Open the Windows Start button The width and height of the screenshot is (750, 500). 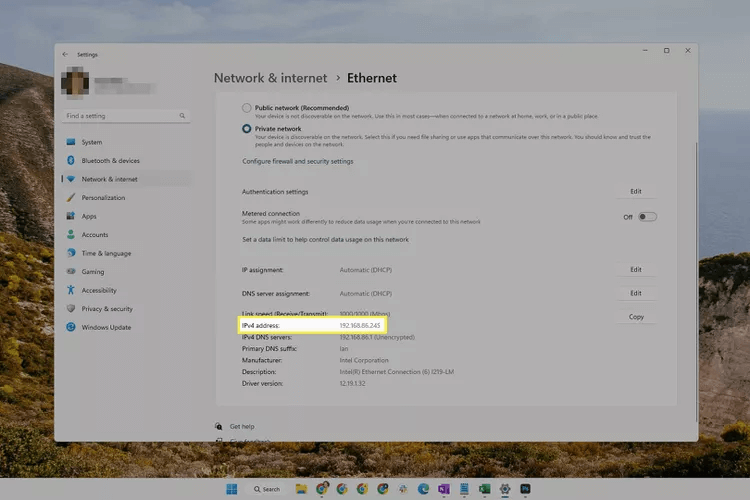232,489
